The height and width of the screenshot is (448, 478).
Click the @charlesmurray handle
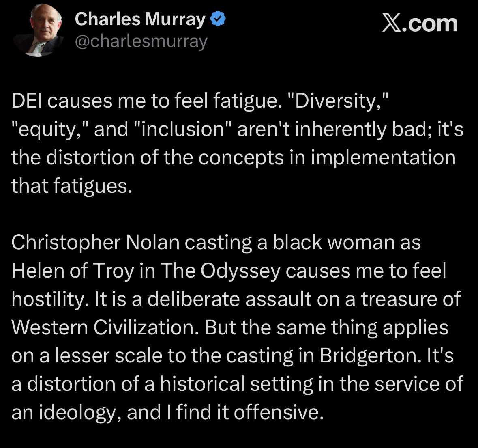(x=141, y=41)
